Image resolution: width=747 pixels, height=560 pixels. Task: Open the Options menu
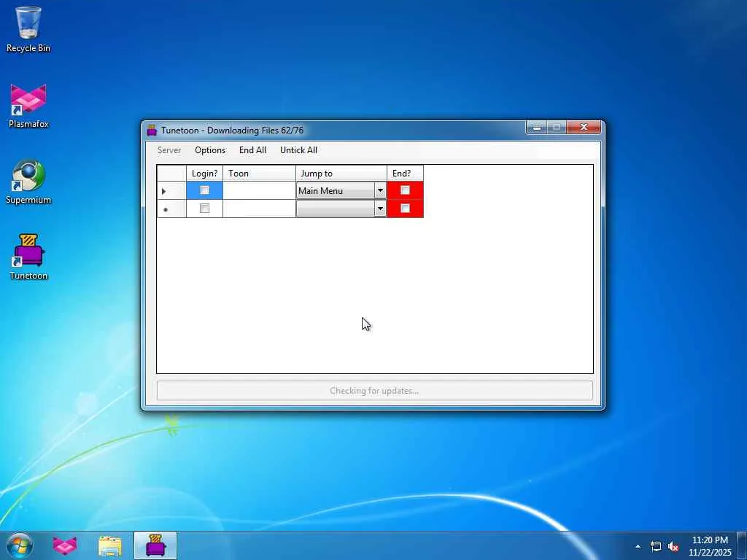[x=210, y=150]
